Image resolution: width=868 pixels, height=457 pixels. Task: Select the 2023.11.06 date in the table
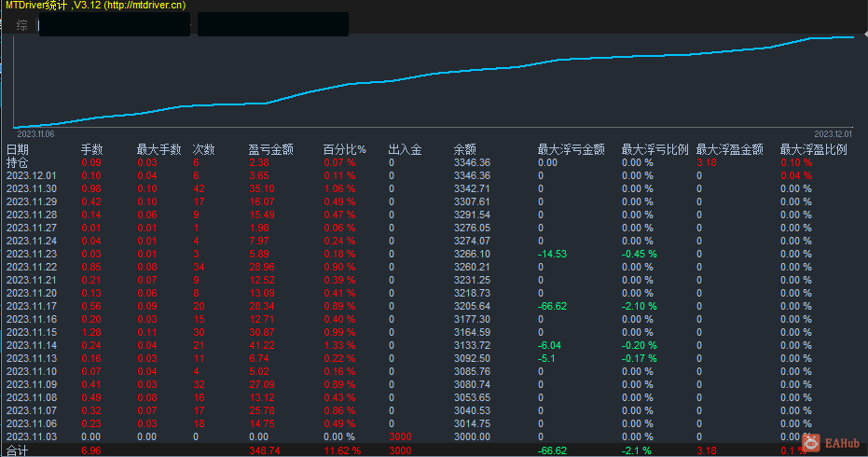point(32,423)
